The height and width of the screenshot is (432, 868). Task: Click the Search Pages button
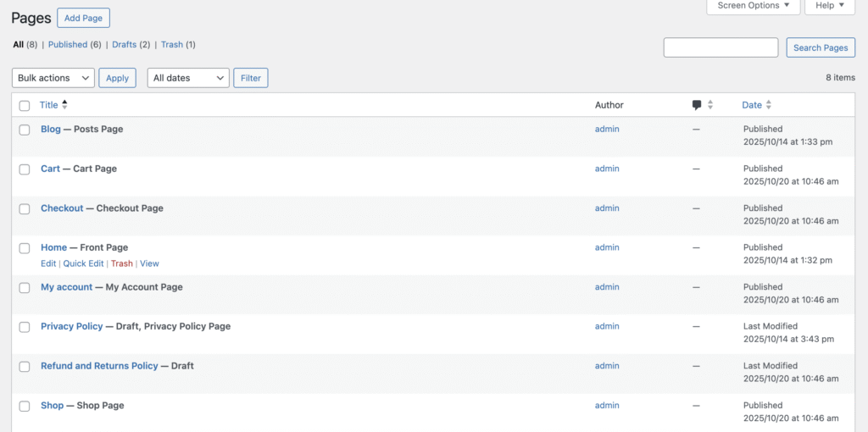[820, 48]
